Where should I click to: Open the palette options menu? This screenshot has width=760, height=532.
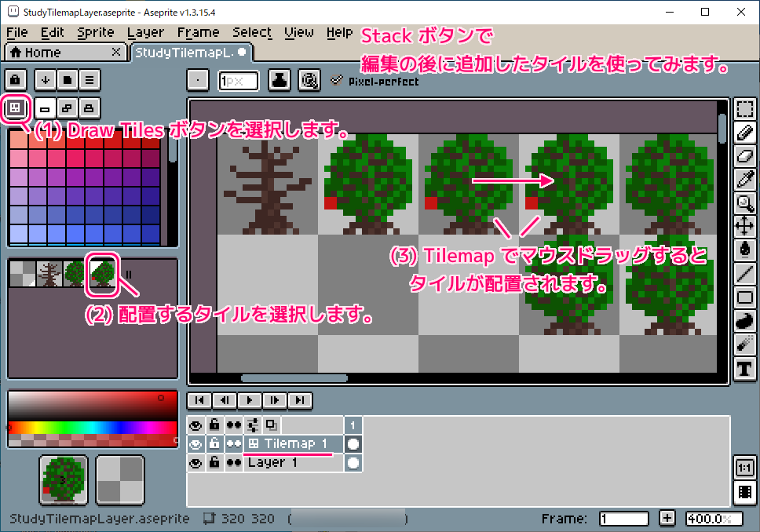pyautogui.click(x=90, y=79)
